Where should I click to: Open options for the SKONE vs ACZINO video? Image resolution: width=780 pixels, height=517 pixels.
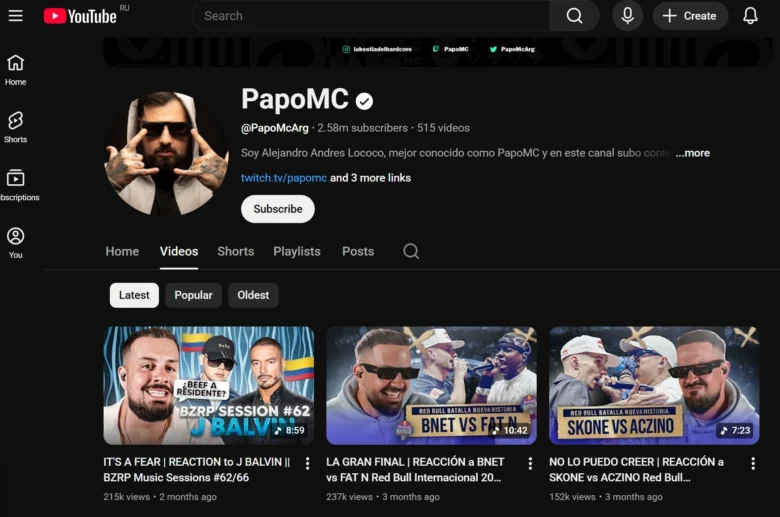(753, 463)
